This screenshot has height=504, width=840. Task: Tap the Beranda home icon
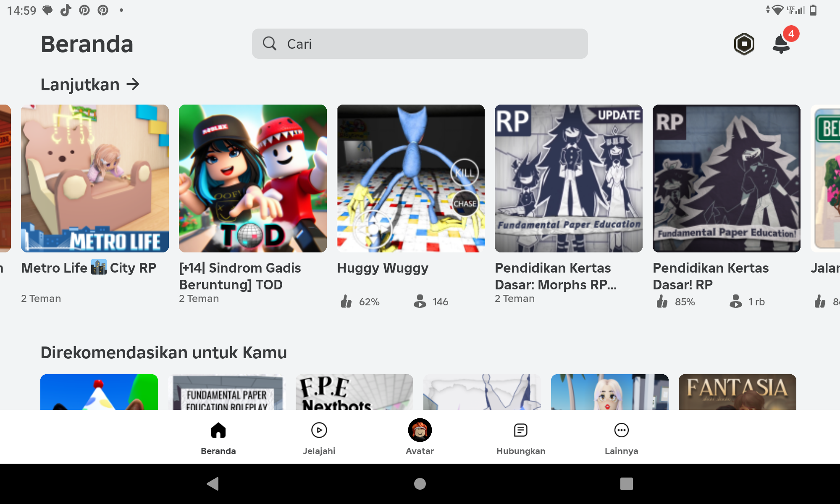(x=218, y=430)
